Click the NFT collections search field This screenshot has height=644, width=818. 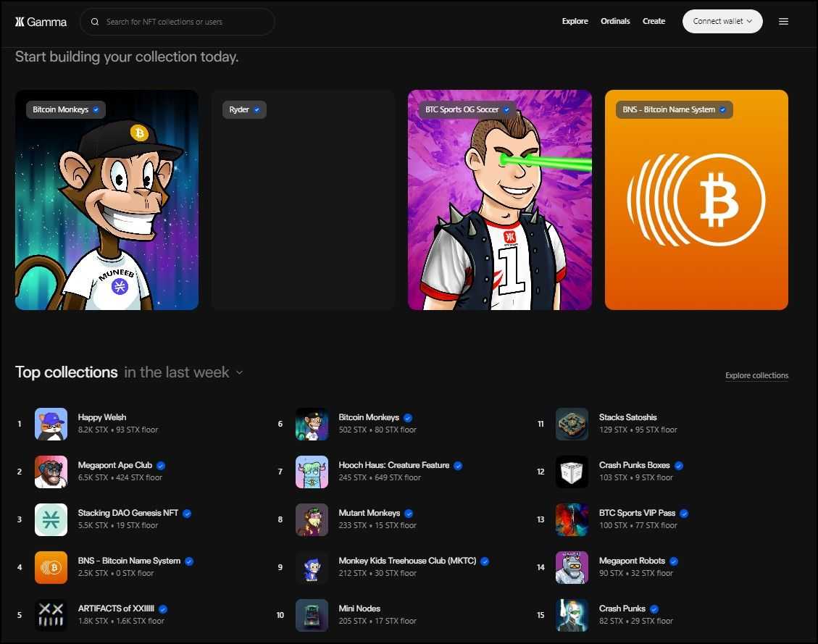185,22
